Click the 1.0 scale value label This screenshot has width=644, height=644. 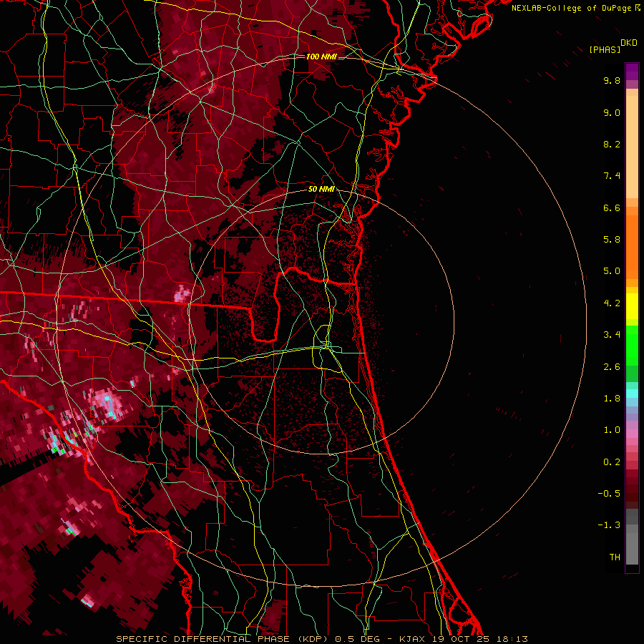(612, 430)
